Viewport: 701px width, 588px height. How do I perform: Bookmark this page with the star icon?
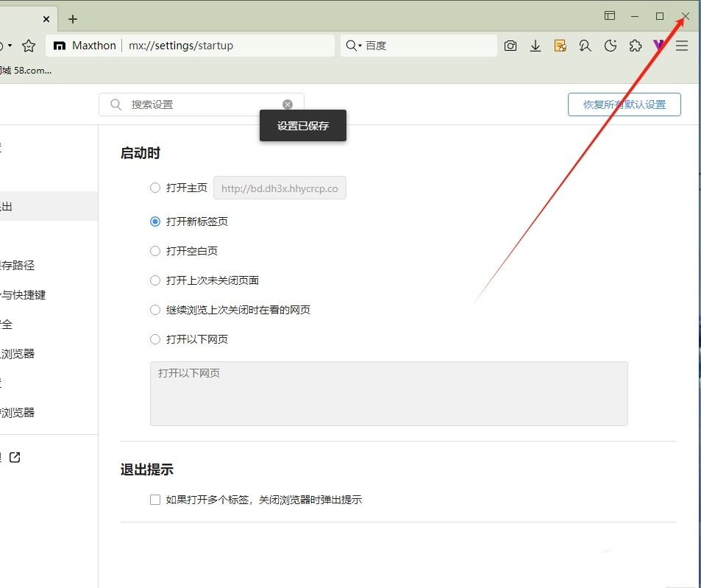click(x=29, y=46)
